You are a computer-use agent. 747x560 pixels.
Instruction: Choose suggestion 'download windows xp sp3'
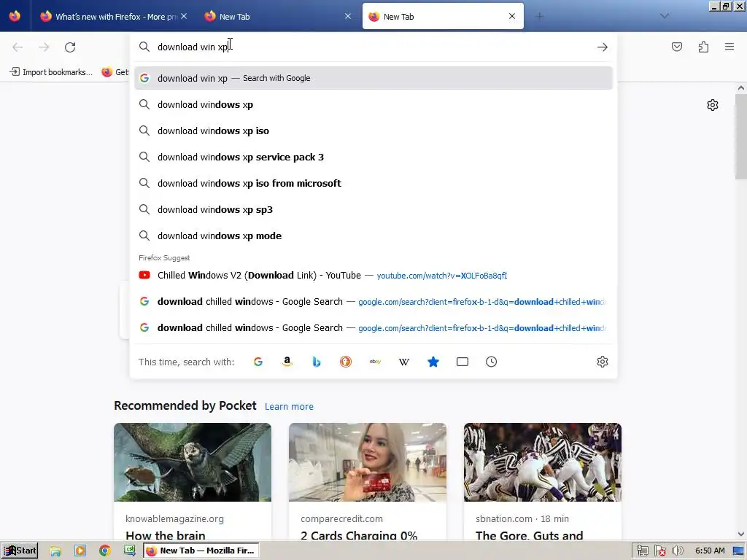373,209
